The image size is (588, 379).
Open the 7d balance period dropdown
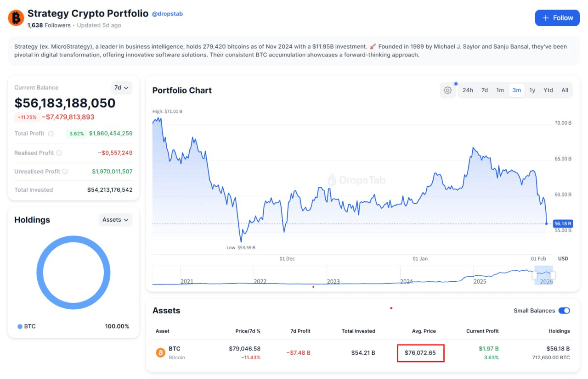pos(122,88)
